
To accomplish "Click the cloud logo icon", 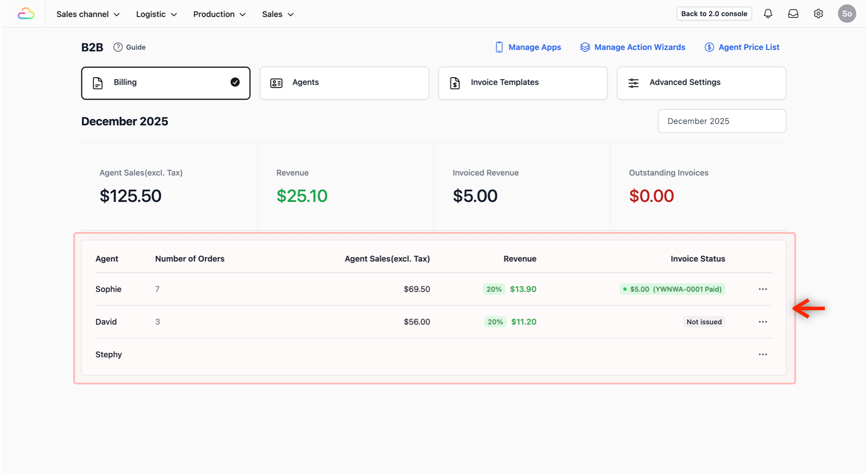I will pos(26,14).
